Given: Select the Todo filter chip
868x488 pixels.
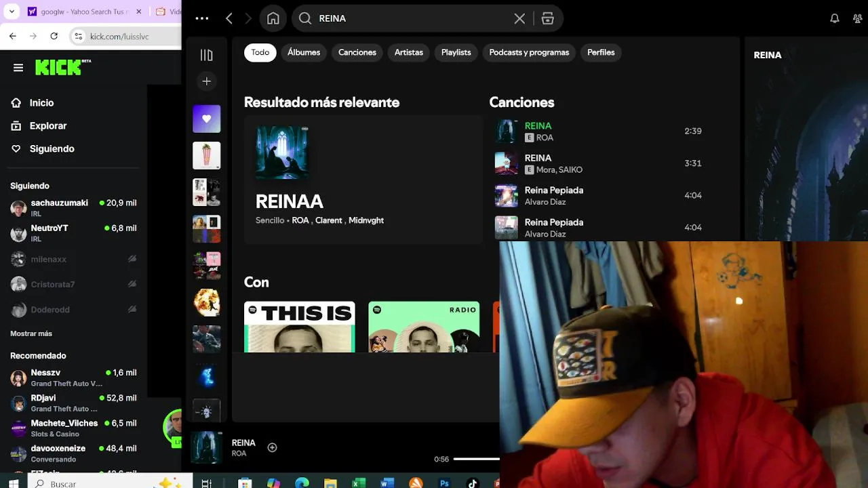Looking at the screenshot, I should [260, 52].
